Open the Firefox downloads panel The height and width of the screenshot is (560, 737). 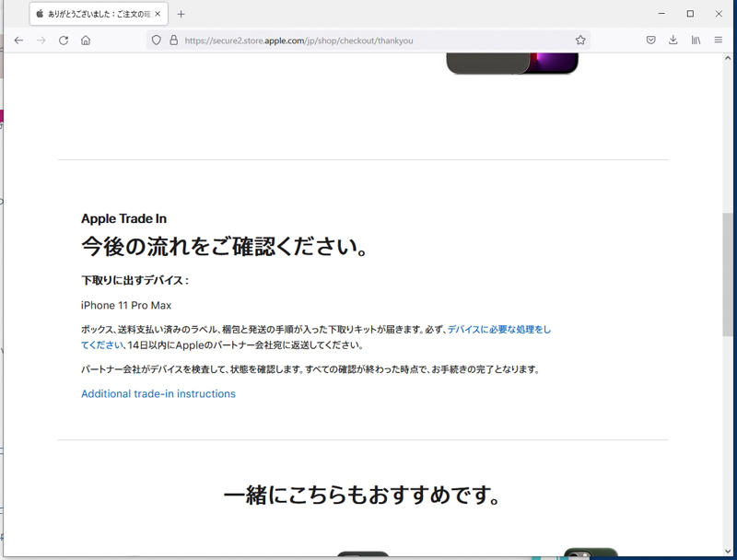click(x=673, y=40)
